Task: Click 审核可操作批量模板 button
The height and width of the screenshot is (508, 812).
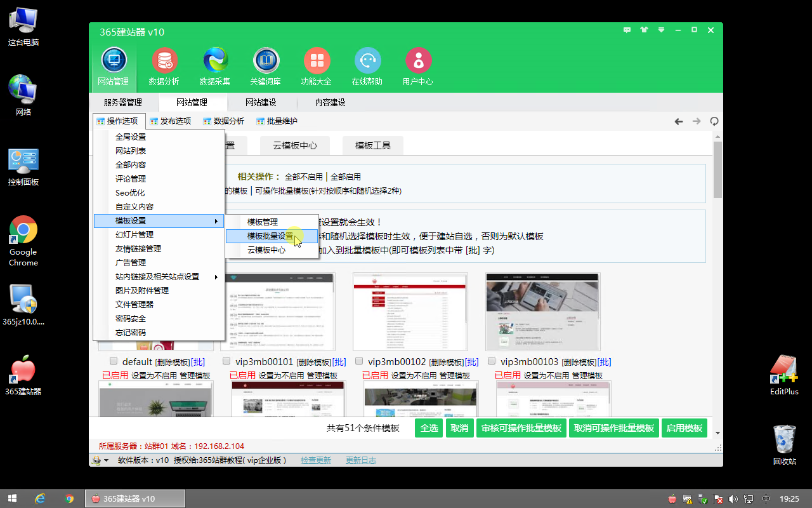Action: 521,428
